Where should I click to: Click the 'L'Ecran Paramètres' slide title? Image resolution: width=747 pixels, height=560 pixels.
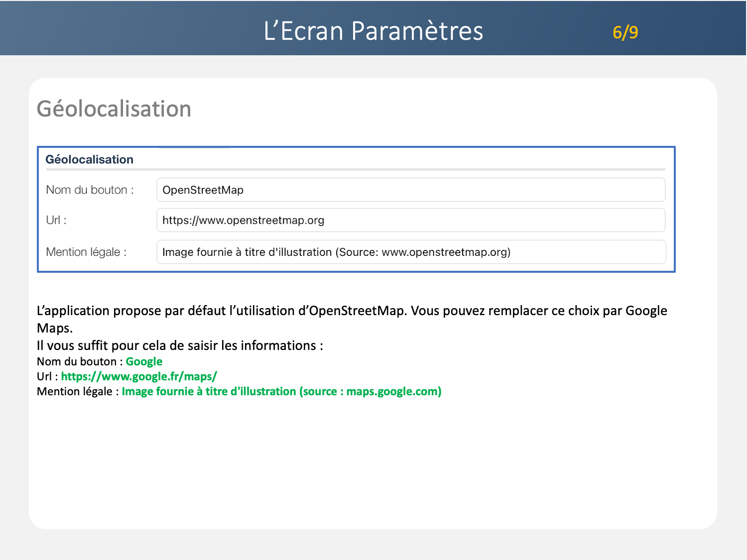pyautogui.click(x=373, y=31)
